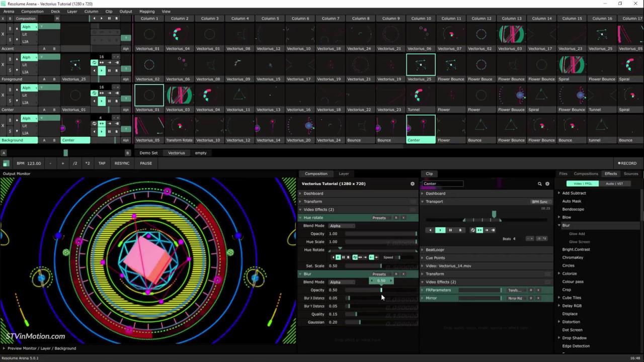Click the clip name field 'Center'
This screenshot has height=362, width=644.
point(443,184)
